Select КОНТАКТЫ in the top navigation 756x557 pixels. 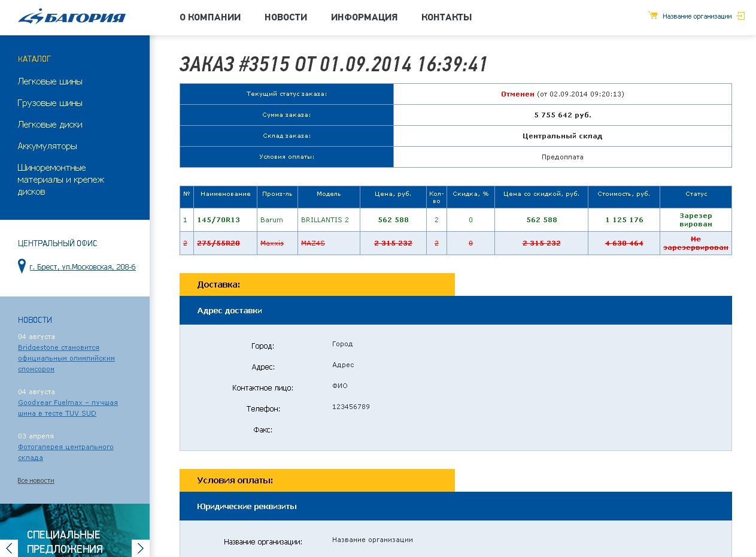coord(447,17)
